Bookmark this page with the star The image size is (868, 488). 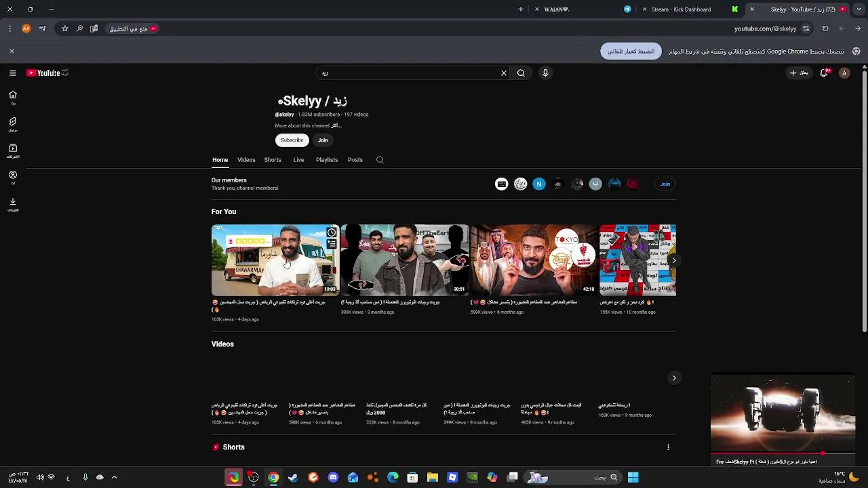coord(65,28)
